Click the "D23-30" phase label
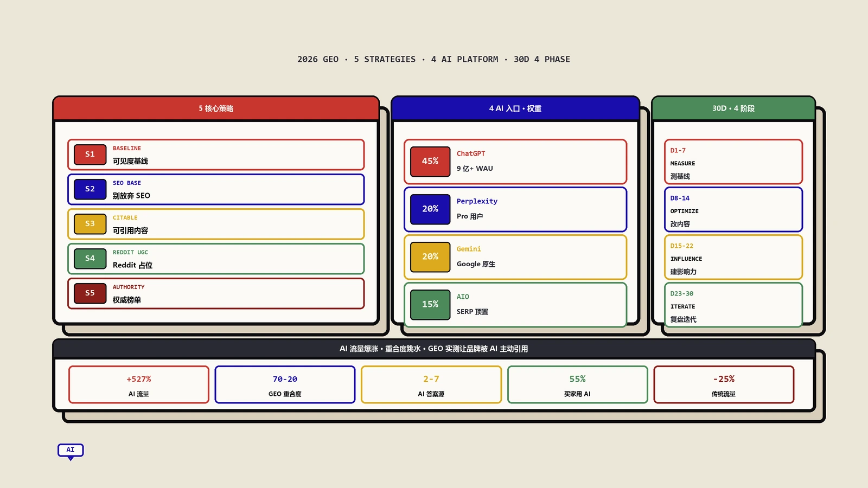Viewport: 868px width, 488px height. click(682, 294)
